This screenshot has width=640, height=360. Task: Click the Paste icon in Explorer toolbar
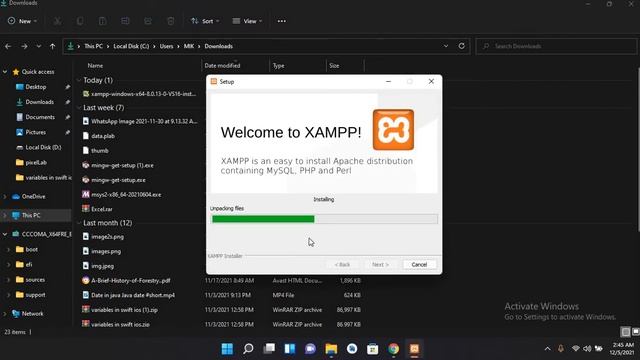(x=102, y=21)
